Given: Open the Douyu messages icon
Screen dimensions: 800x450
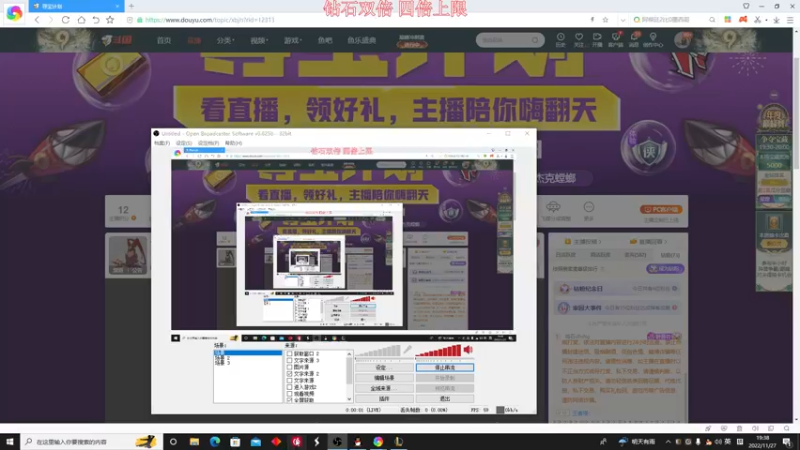Looking at the screenshot, I should tap(634, 39).
